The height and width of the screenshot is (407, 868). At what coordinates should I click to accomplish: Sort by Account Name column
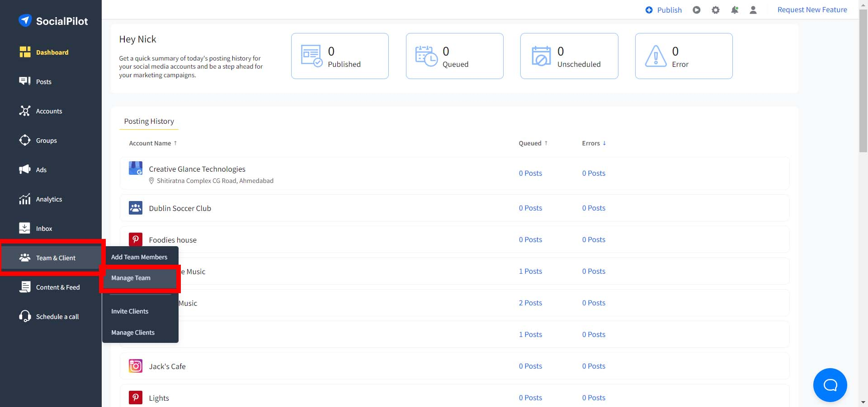[153, 143]
